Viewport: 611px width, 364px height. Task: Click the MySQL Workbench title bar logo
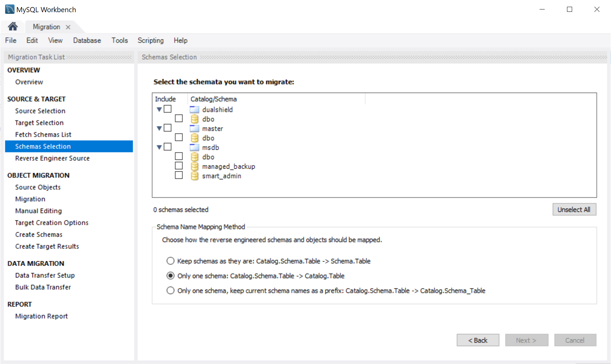pos(9,9)
